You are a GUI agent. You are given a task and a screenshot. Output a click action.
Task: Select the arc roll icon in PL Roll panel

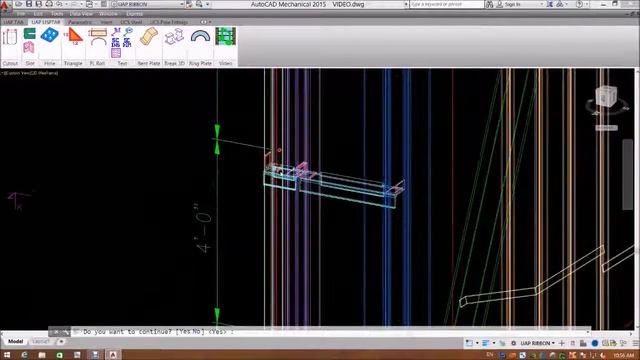point(98,41)
